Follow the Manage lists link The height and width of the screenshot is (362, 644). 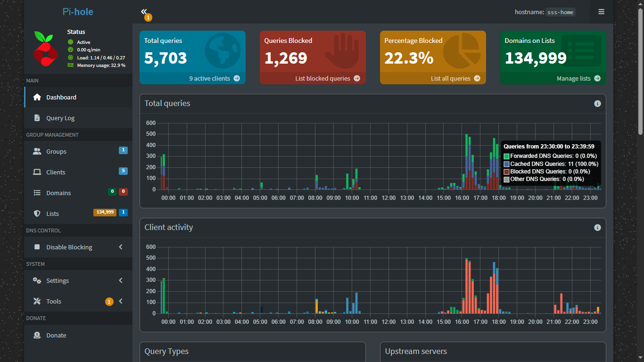pyautogui.click(x=553, y=78)
